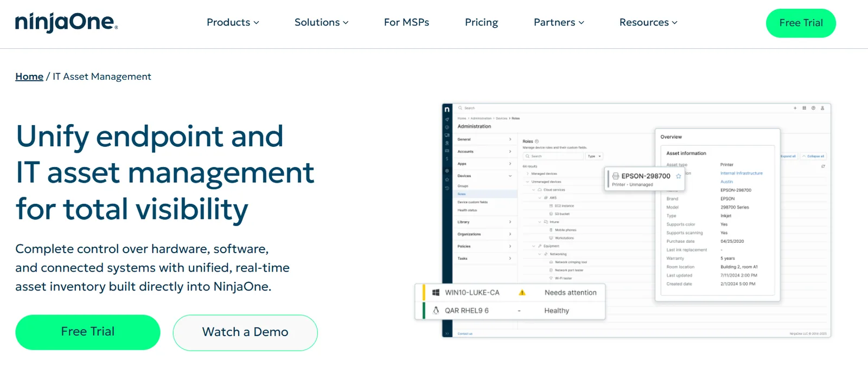Click the Contact us link in the app footer
The image size is (868, 380).
465,334
